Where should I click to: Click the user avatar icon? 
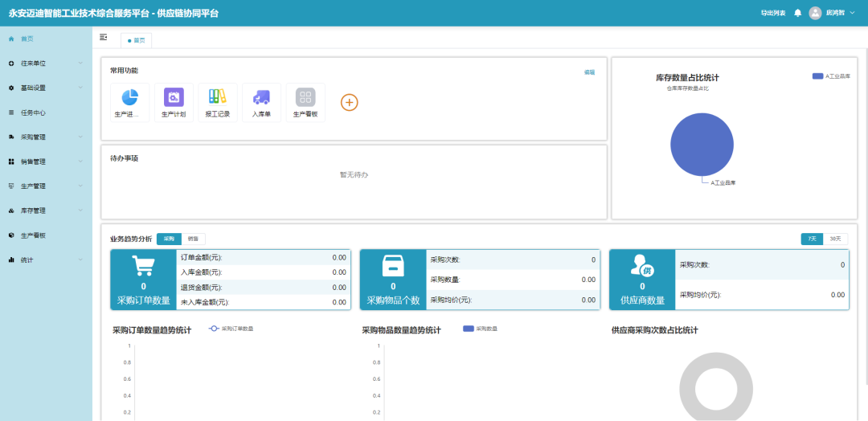pos(815,13)
